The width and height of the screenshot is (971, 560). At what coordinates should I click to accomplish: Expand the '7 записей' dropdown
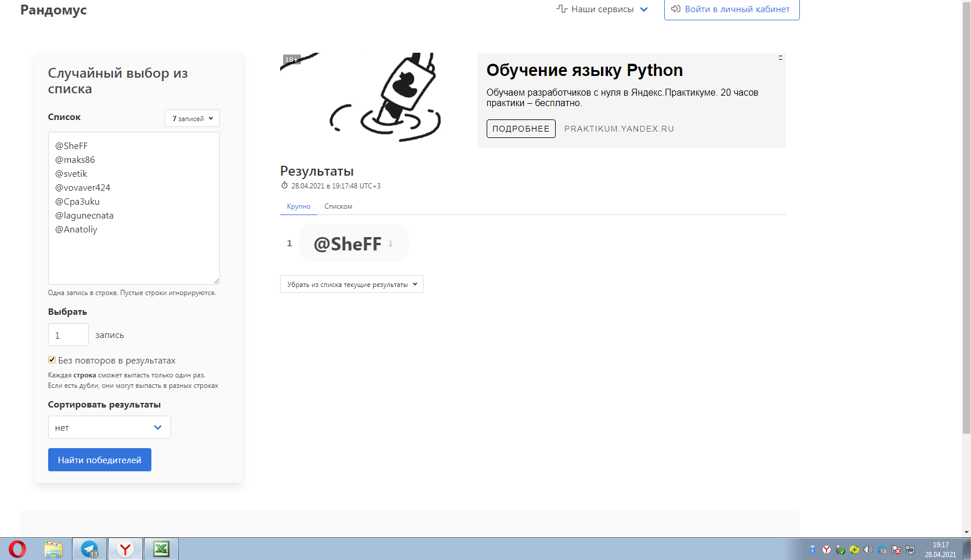point(192,118)
